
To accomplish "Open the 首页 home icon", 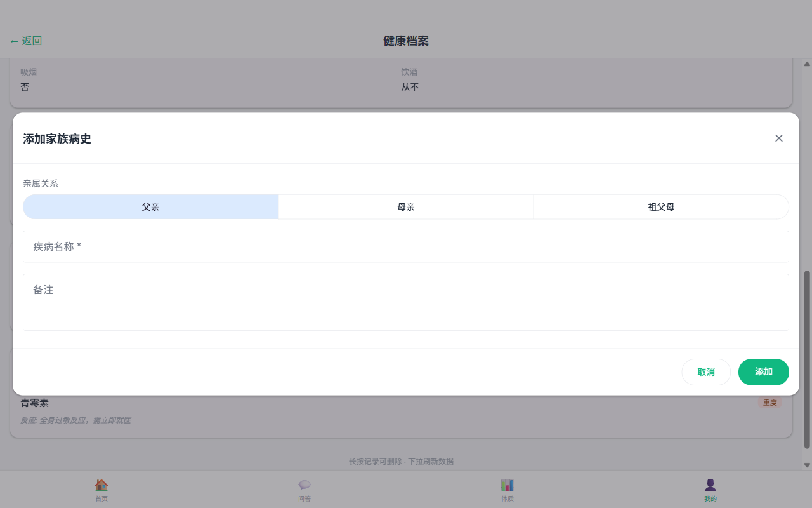I will [x=101, y=485].
